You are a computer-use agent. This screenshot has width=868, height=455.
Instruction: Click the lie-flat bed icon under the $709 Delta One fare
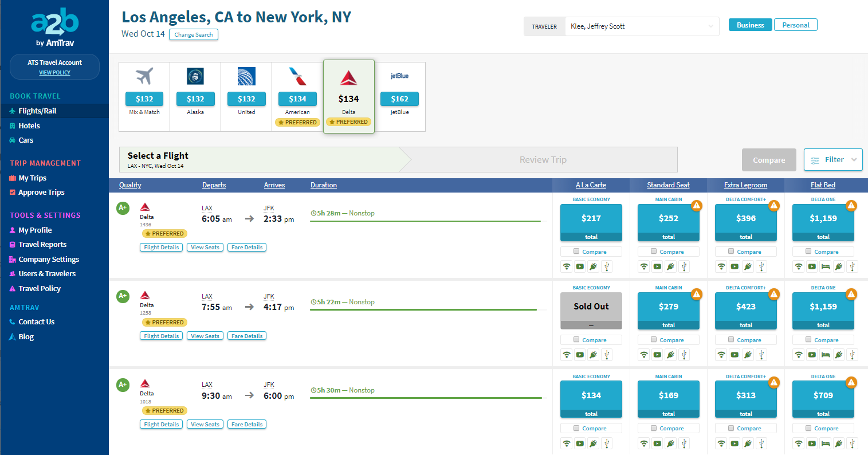(x=825, y=444)
